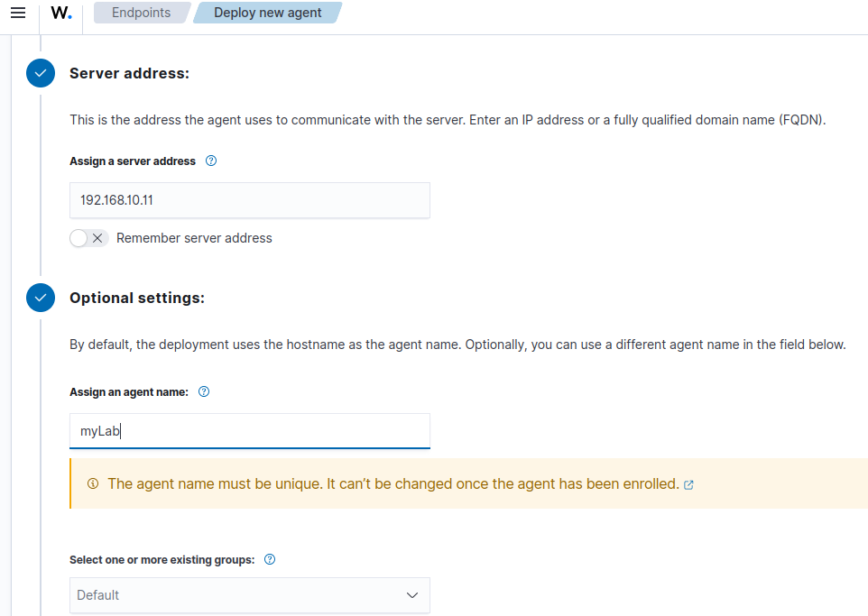The image size is (868, 616).
Task: Click the agent name field containing 'myLab'
Action: click(249, 430)
